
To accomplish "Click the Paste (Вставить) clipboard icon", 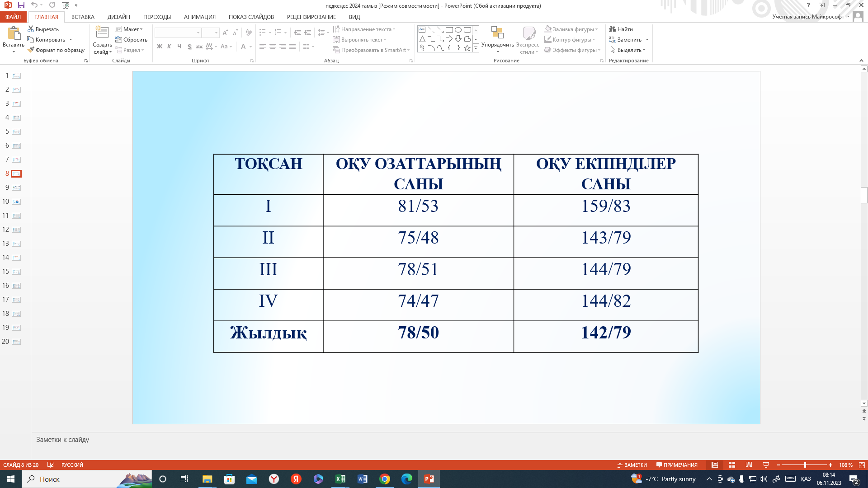I will pyautogui.click(x=14, y=33).
